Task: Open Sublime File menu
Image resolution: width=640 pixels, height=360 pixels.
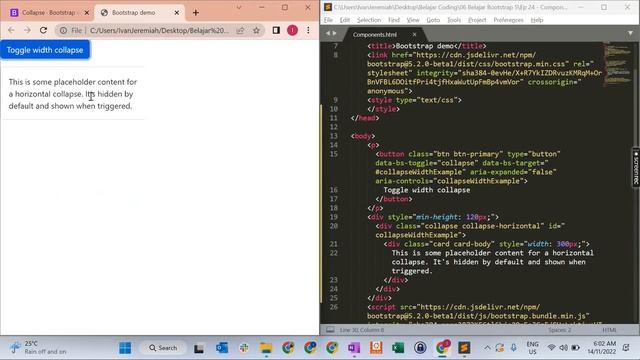Action: (329, 20)
